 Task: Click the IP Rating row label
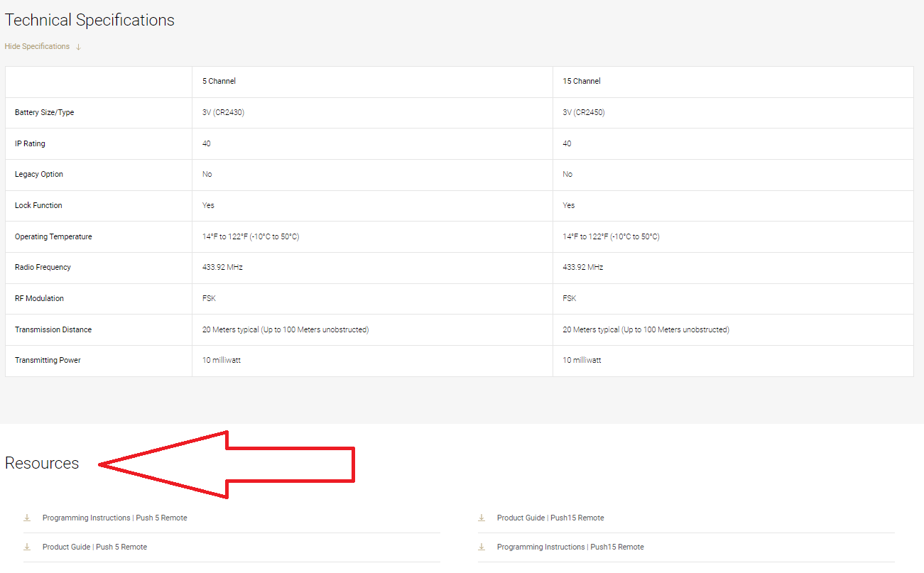pos(30,143)
